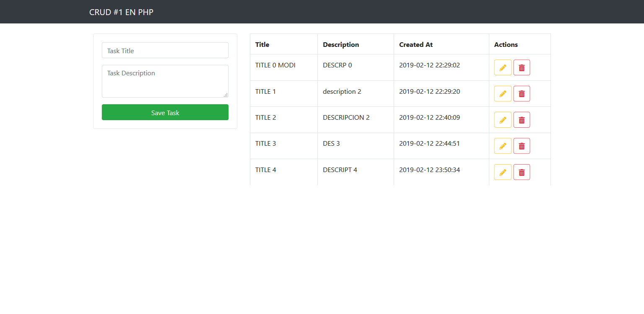
Task: Select the Title column header
Action: (262, 44)
